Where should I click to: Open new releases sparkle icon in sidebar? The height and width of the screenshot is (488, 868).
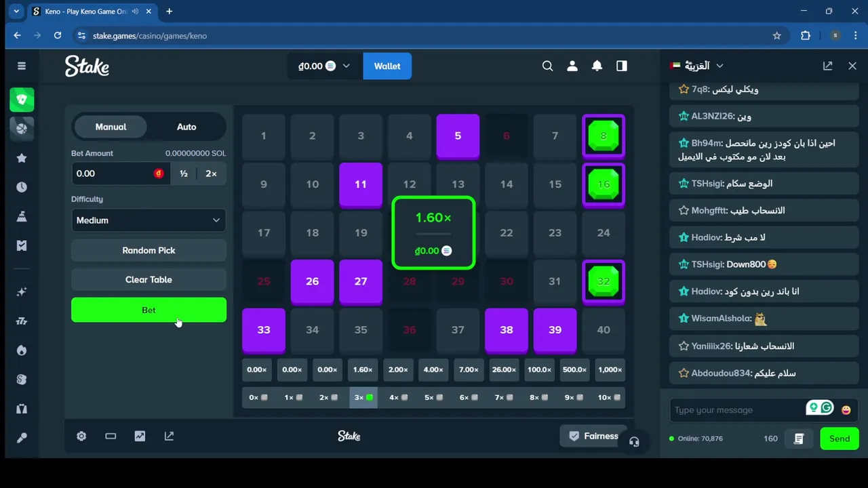pos(22,292)
